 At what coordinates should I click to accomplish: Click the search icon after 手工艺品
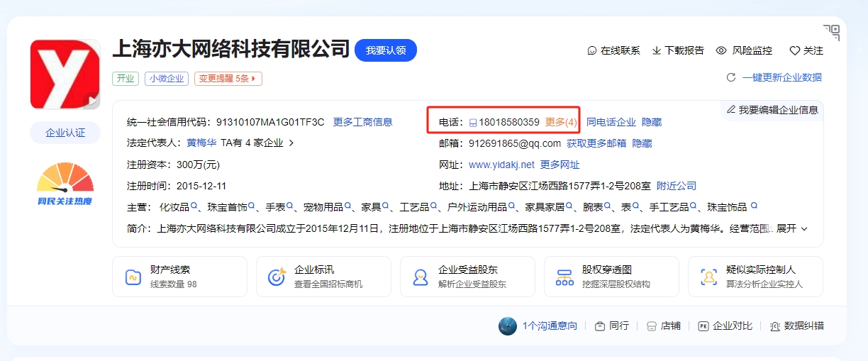tap(694, 206)
